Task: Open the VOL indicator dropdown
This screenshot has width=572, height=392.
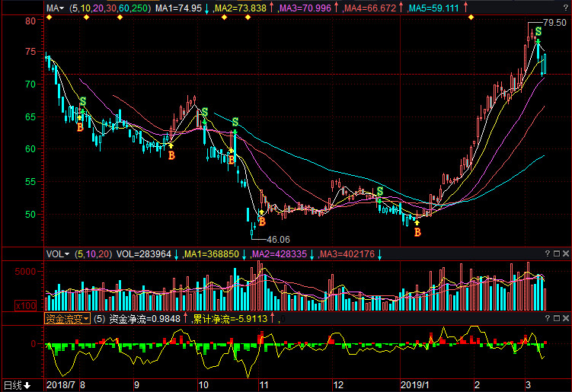Action: 56,253
